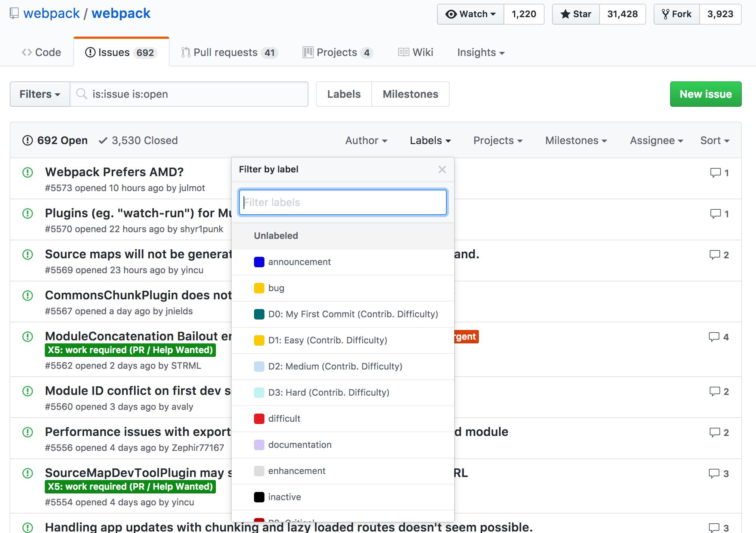The height and width of the screenshot is (533, 756).
Task: View the 31,428 stargazers count
Action: point(623,14)
